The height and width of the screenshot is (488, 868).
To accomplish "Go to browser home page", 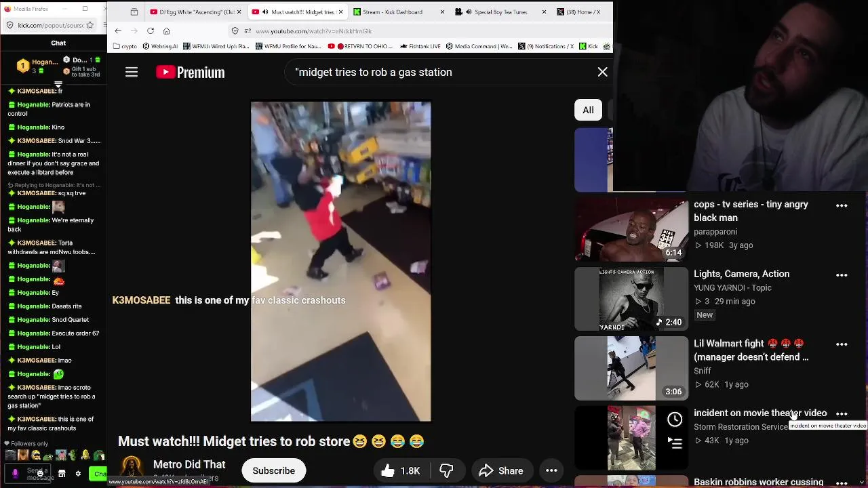I will pyautogui.click(x=167, y=30).
